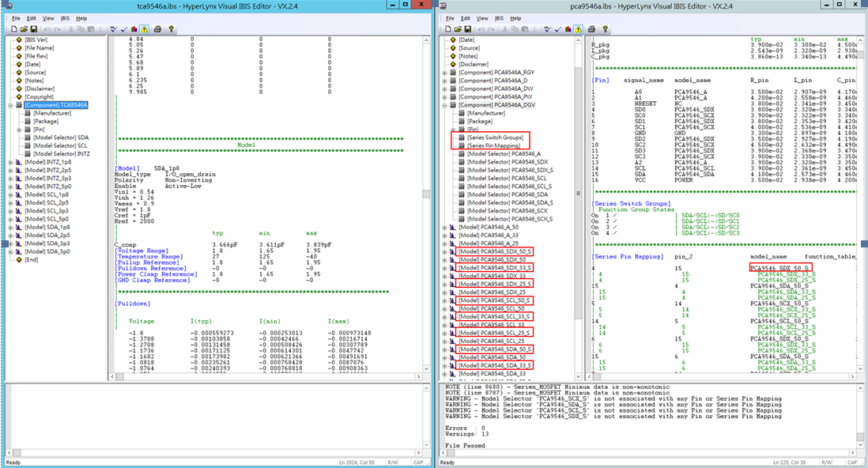868x468 pixels.
Task: Expand [Component] PCA9546A_PW node
Action: 444,97
